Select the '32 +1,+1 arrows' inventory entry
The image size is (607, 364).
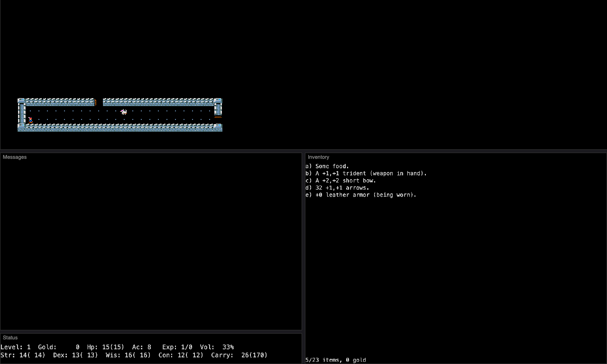[x=337, y=188]
